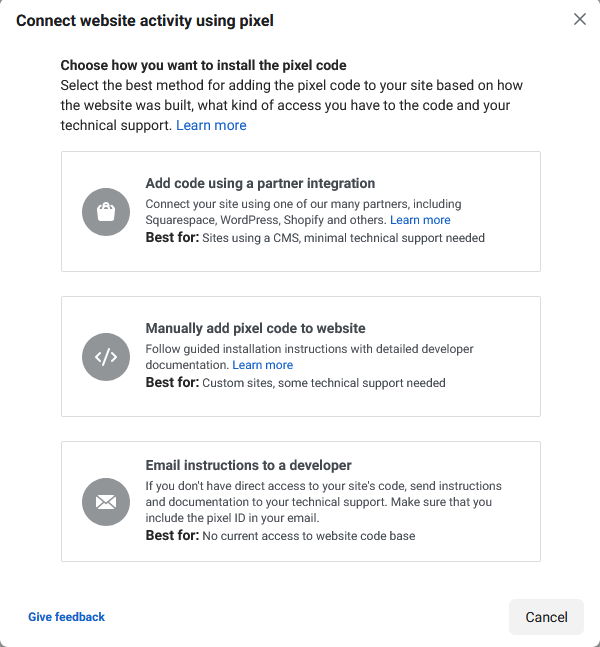Click the shopping bag partner integration icon
This screenshot has width=600, height=647.
point(106,212)
